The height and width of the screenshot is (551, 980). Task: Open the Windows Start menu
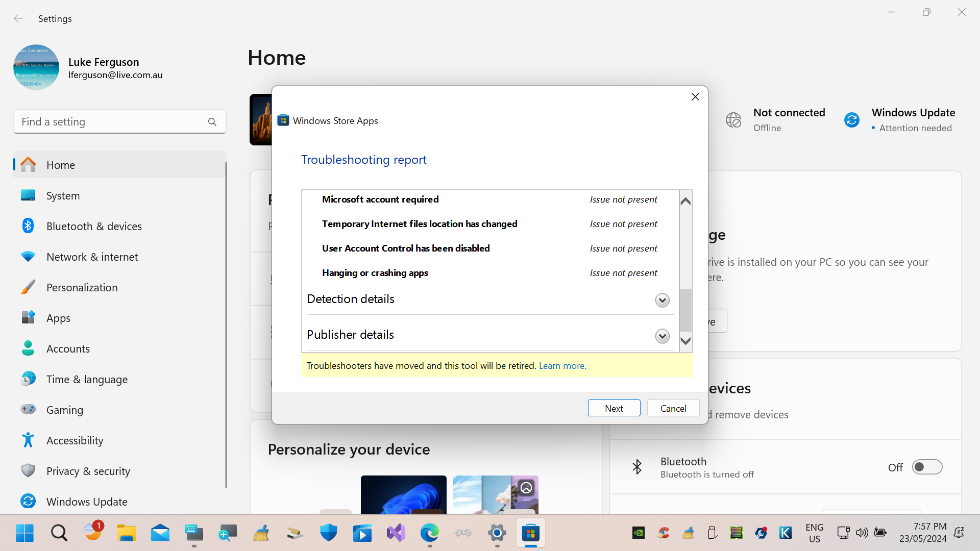pyautogui.click(x=24, y=533)
